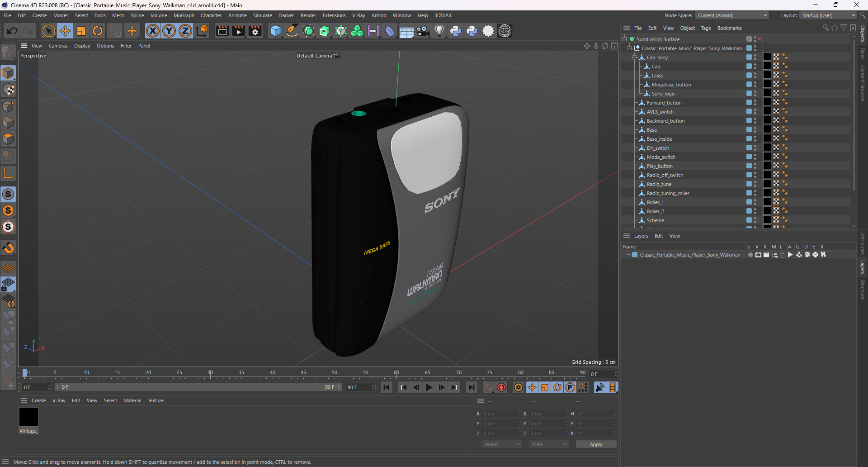Select the Live Selection tool

tap(48, 31)
